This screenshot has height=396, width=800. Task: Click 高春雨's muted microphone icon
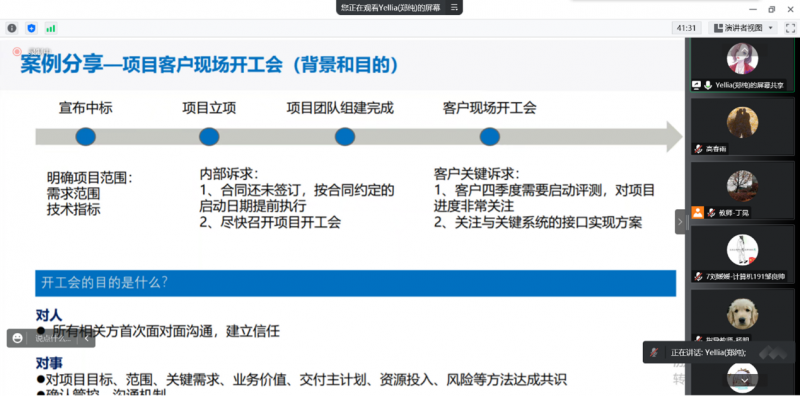pyautogui.click(x=698, y=149)
